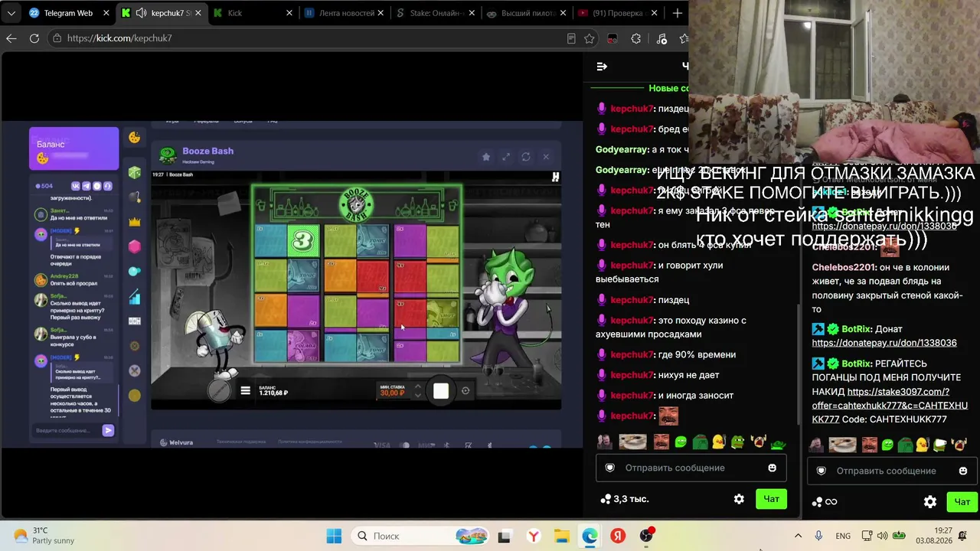Open File Explorer from the taskbar

click(x=561, y=536)
